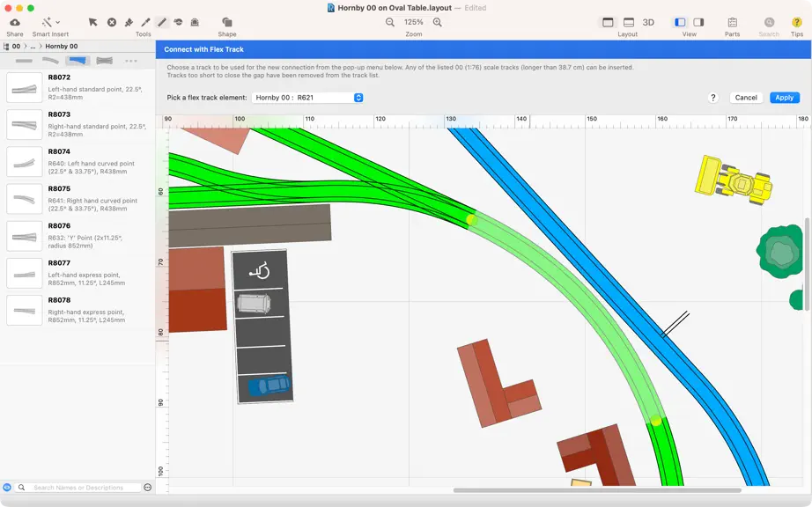Screen dimensions: 812x507
Task: Open the ellipsis breadcrumb item
Action: [x=33, y=46]
